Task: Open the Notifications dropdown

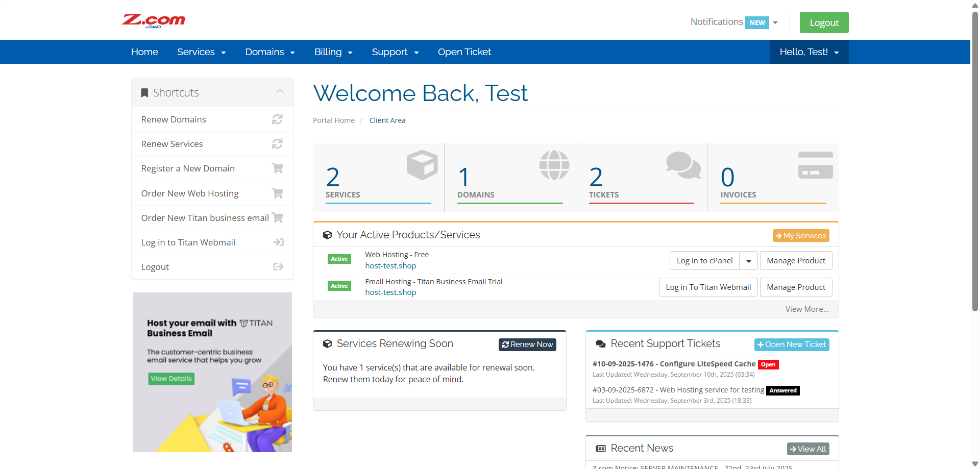Action: pos(733,22)
